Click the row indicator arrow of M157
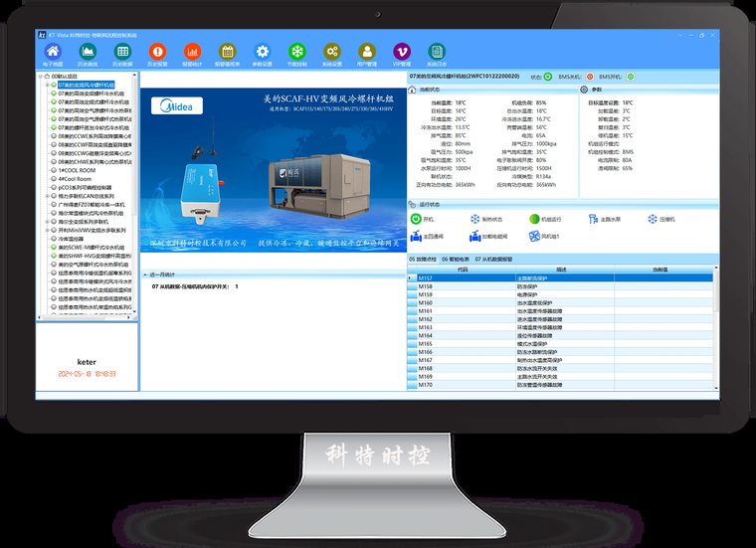Screen dimensions: 756x548 (x=411, y=278)
